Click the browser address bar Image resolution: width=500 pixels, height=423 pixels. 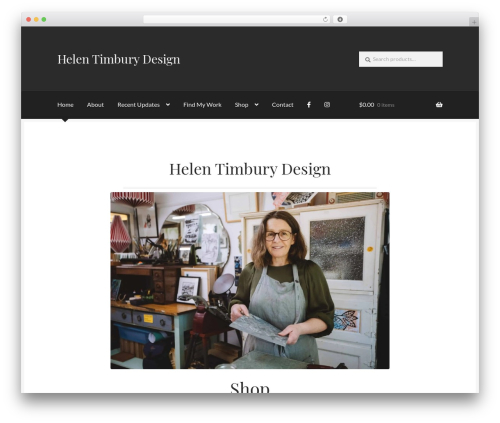237,19
